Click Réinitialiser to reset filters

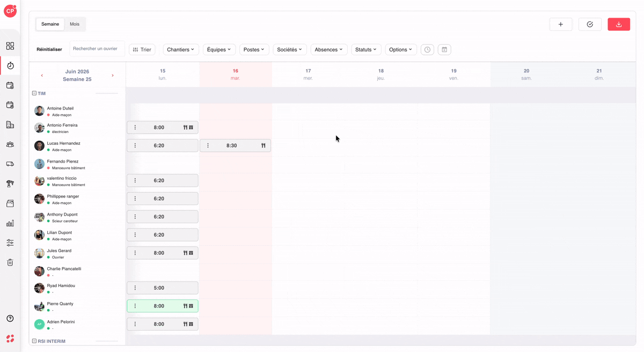(x=49, y=49)
